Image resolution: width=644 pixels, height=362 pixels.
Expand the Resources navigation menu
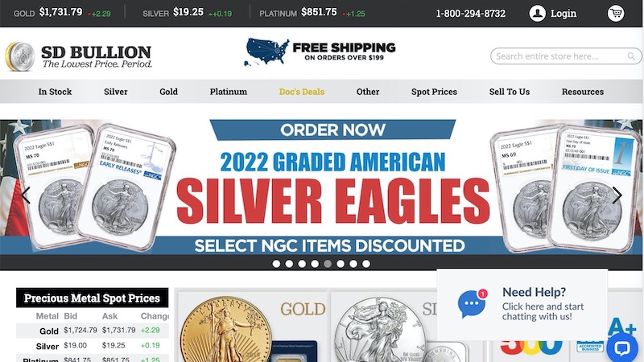coord(582,92)
